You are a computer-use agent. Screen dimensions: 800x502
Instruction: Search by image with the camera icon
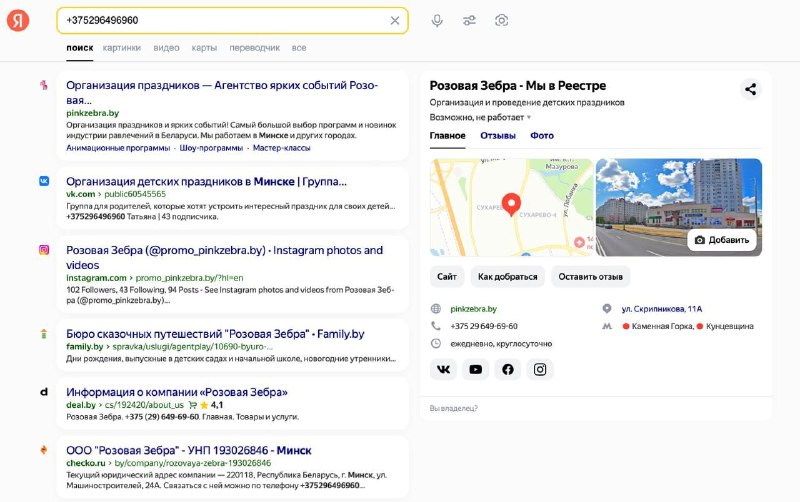pyautogui.click(x=502, y=20)
